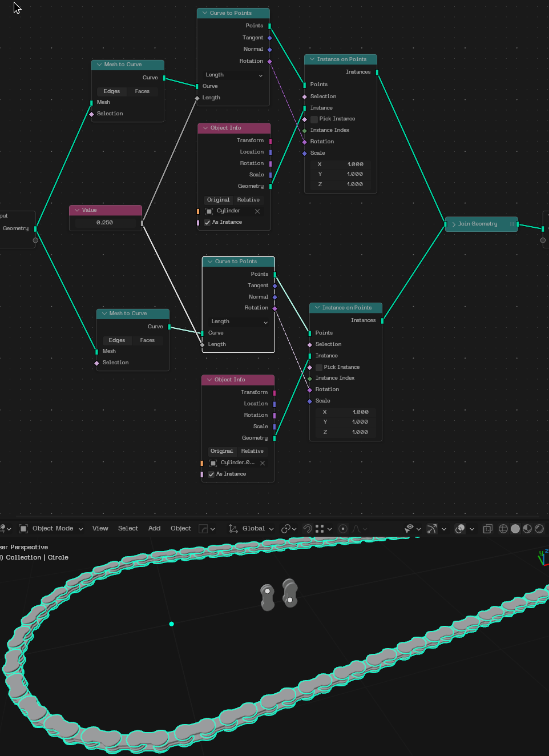Toggle proportional editing icon
The height and width of the screenshot is (756, 549).
(x=343, y=529)
